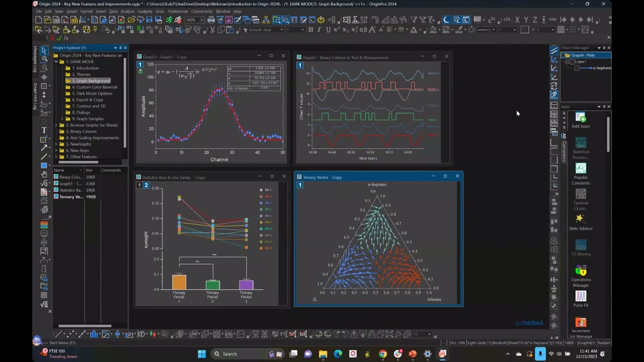Screen dimensions: 644x362
Task: Click the Feedback link
Action: (x=529, y=322)
